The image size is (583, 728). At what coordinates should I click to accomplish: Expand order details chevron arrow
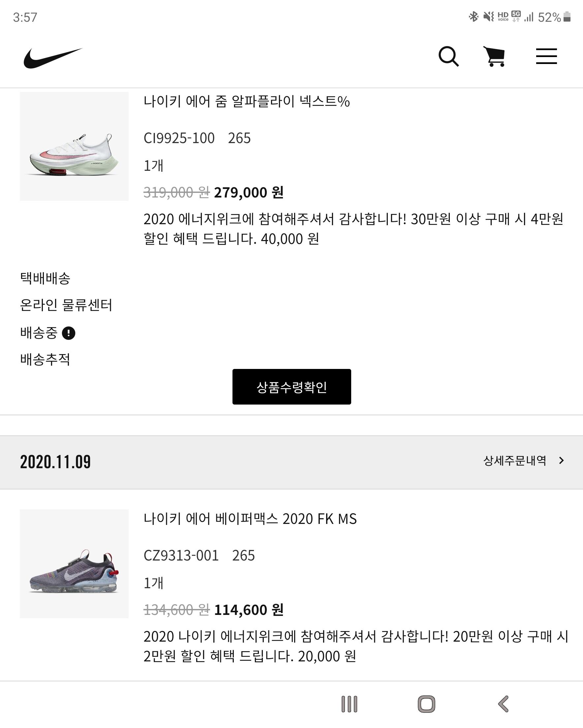(561, 461)
